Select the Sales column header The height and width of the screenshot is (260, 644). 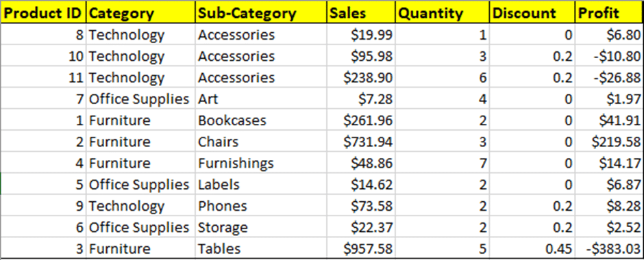(x=361, y=13)
